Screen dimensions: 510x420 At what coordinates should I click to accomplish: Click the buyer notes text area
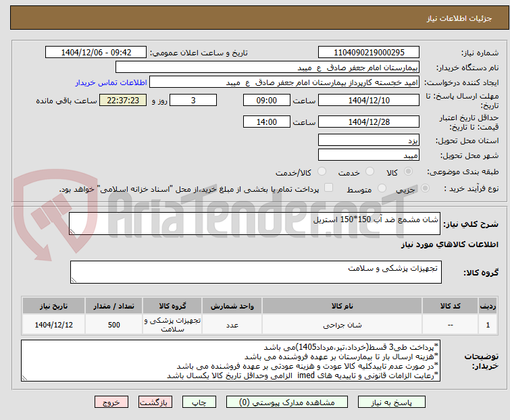click(x=230, y=361)
